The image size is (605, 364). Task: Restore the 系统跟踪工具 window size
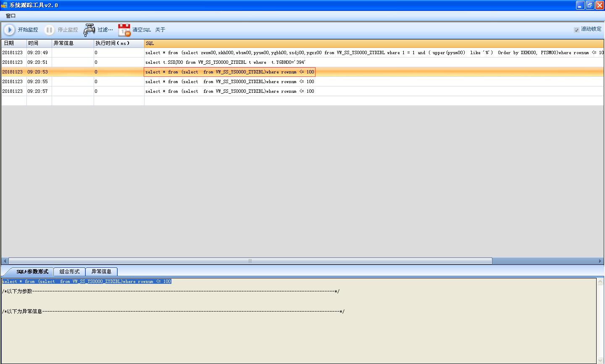pos(590,5)
